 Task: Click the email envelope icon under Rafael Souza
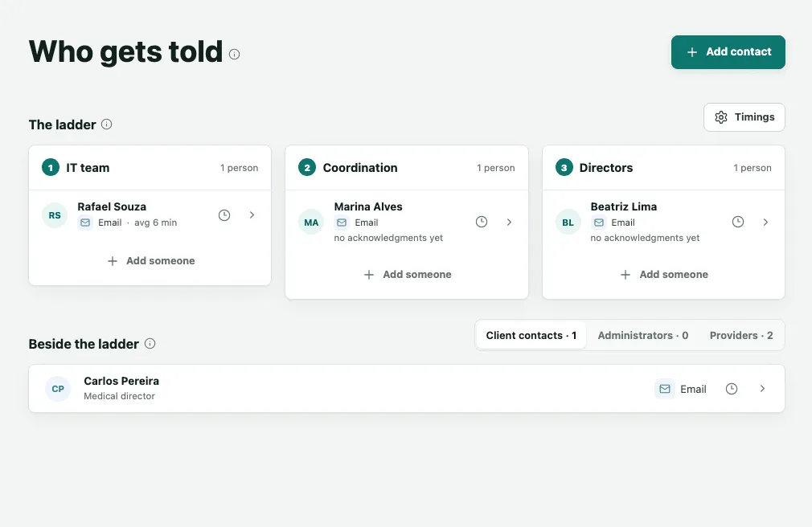coord(85,223)
